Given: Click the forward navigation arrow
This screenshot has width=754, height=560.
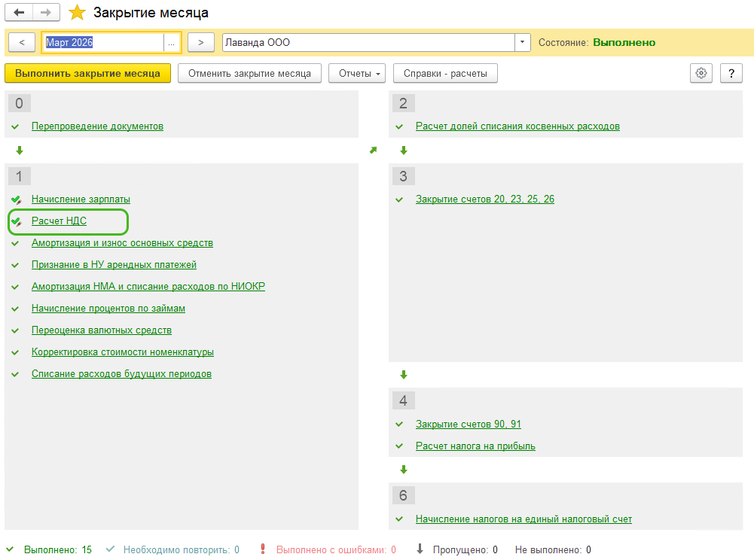Looking at the screenshot, I should tap(46, 13).
